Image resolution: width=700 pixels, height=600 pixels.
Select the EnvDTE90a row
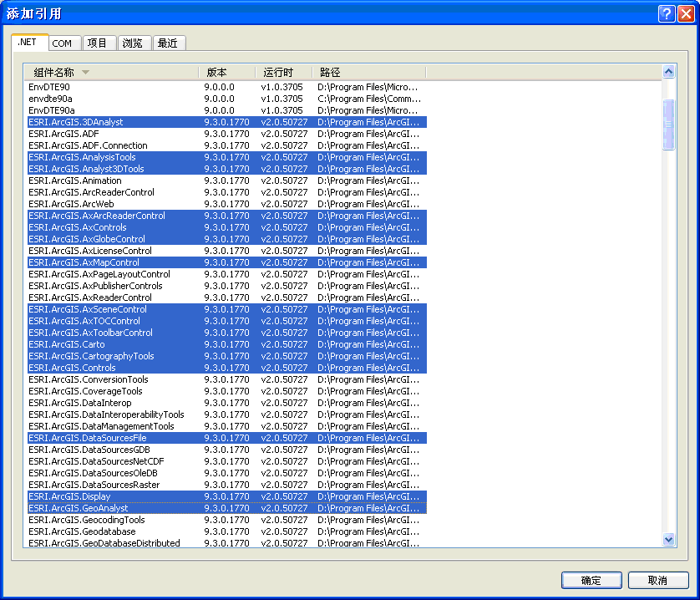click(x=226, y=110)
